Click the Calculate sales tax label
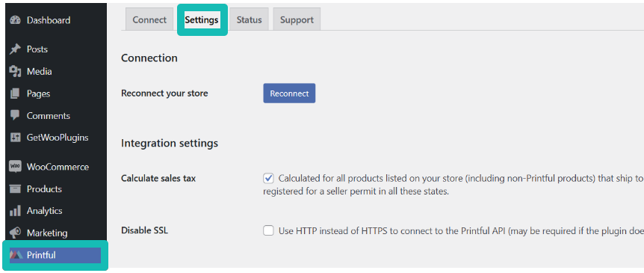This screenshot has width=644, height=273. (x=158, y=179)
